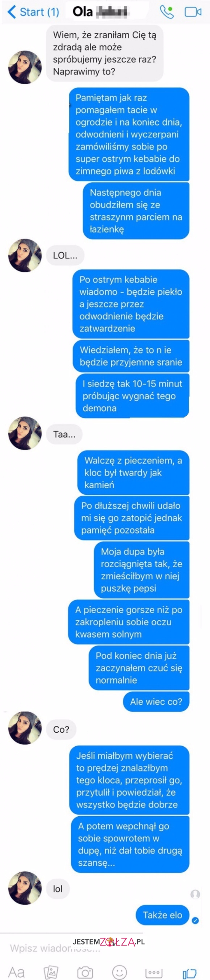Go back to Start conversations list

33,12
